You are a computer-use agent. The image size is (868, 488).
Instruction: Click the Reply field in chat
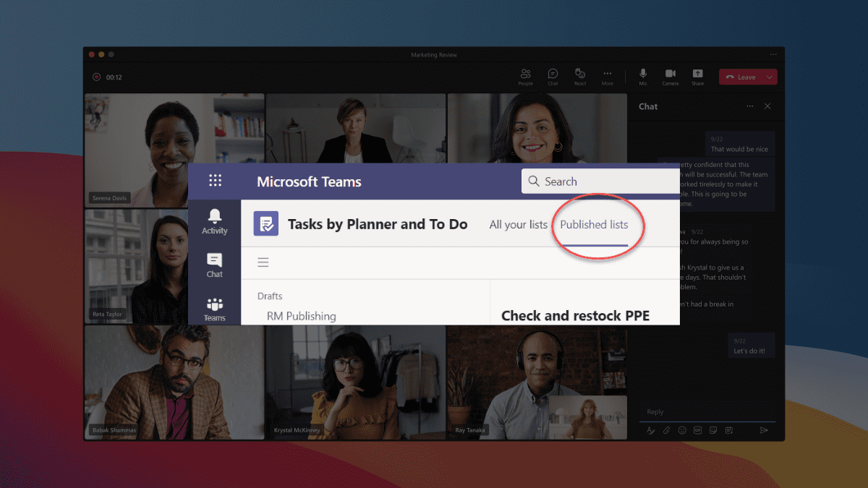click(x=707, y=412)
